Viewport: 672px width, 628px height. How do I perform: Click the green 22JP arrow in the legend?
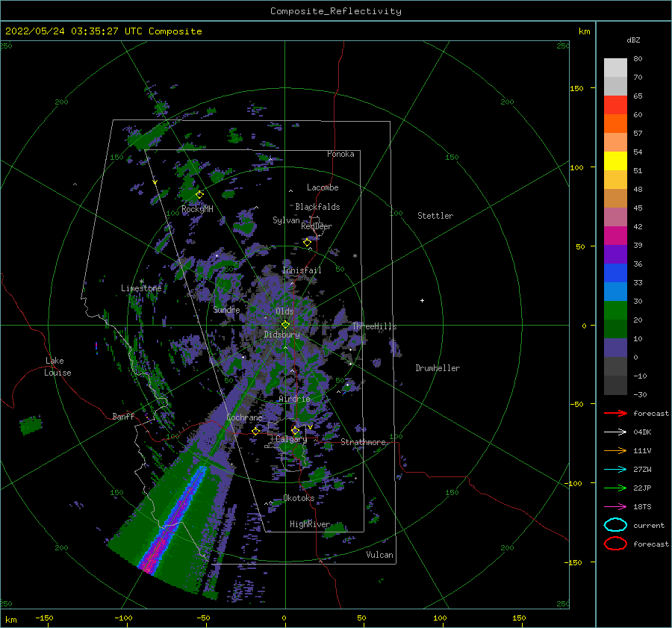click(x=615, y=488)
